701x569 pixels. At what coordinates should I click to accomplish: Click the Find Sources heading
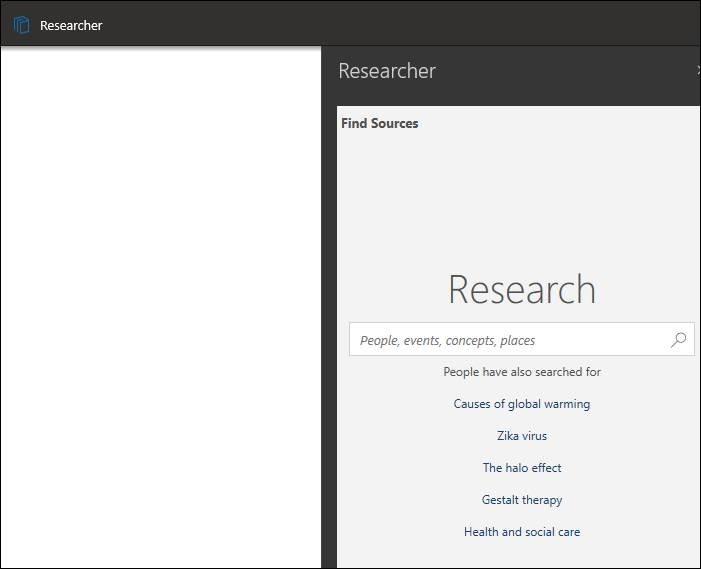click(380, 124)
